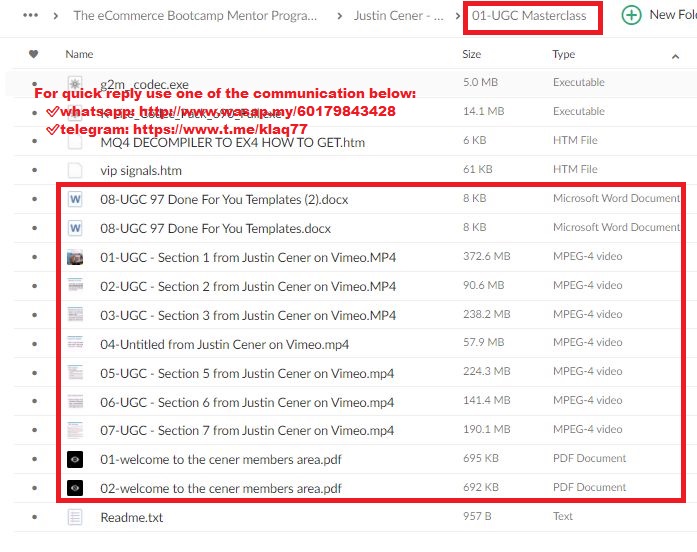Toggle favorite dot for MQ4 DECOMPILER htm
This screenshot has width=697, height=552.
[x=35, y=141]
